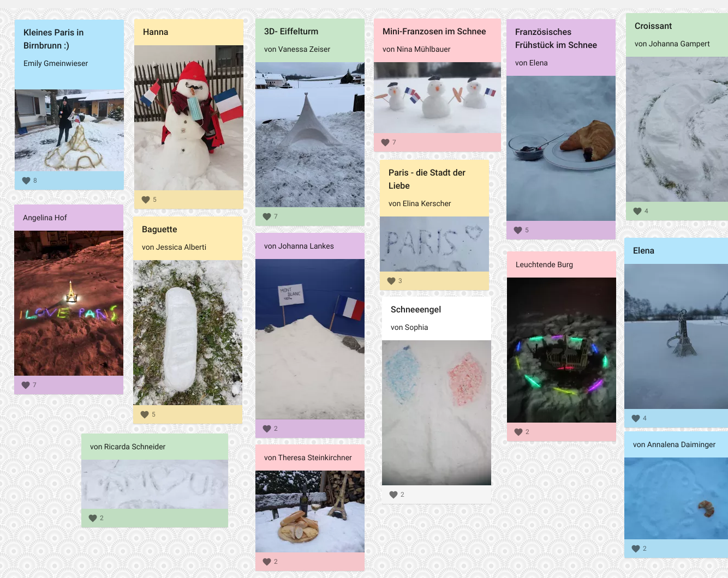The height and width of the screenshot is (578, 728).
Task: Like Angelina Hof's I love Paris post
Action: pyautogui.click(x=26, y=385)
